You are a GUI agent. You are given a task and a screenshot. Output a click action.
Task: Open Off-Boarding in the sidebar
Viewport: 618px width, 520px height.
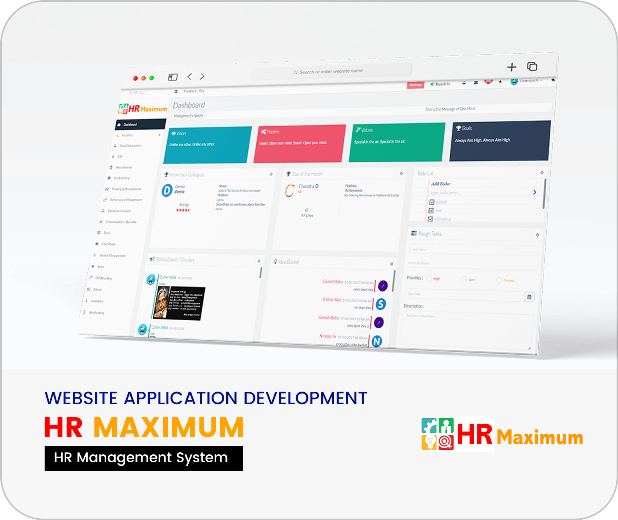tap(100, 278)
